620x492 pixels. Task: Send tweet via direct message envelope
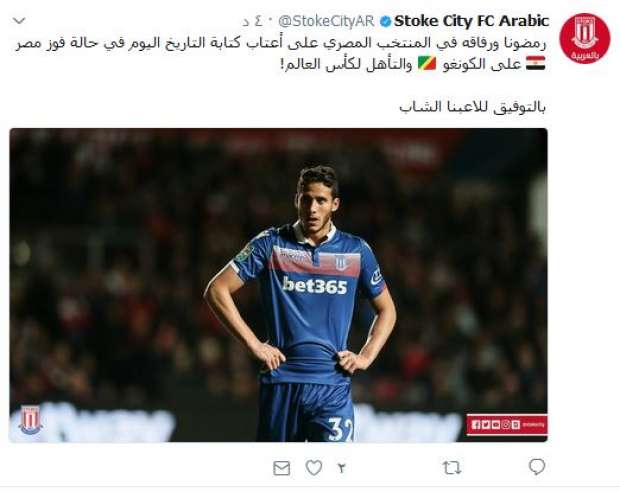[282, 468]
